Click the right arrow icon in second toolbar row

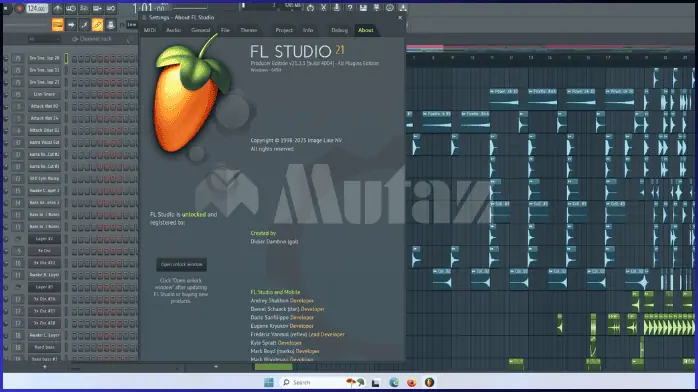click(71, 25)
